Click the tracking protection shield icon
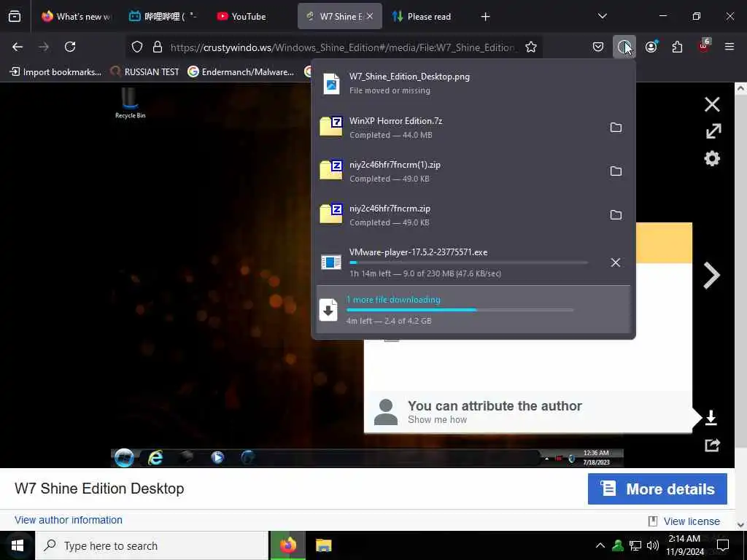Screen dimensions: 747x560 click(137, 47)
